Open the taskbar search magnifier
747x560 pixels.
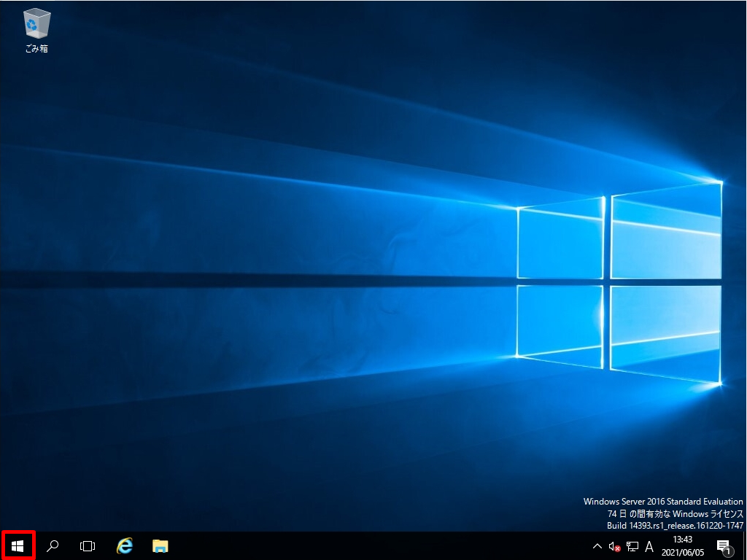[x=53, y=545]
